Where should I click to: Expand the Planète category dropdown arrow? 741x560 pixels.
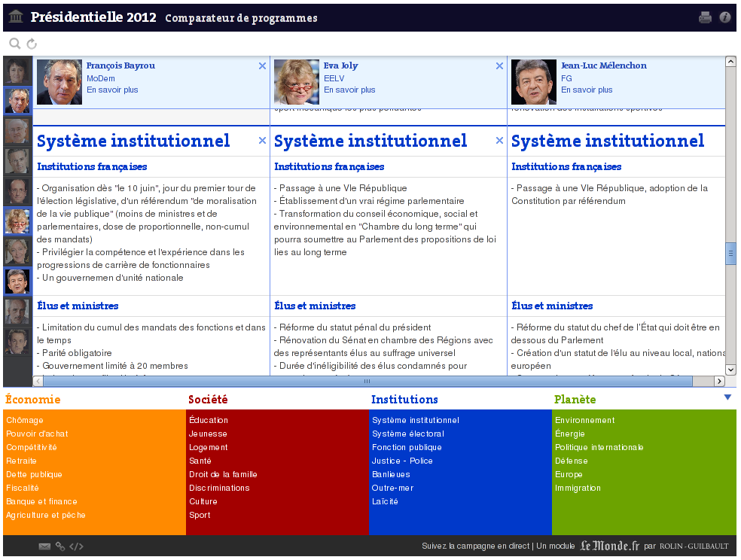(x=727, y=396)
